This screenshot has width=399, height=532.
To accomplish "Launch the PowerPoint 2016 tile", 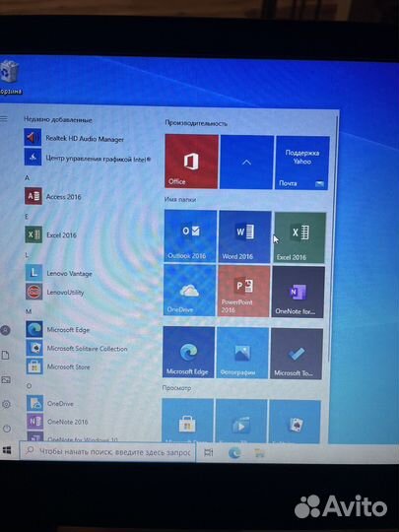I will coord(243,291).
